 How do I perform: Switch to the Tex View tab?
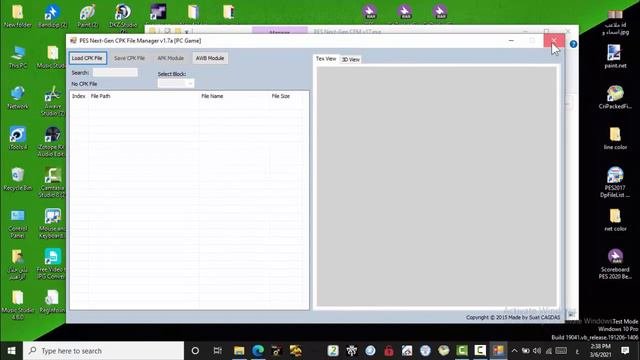[x=326, y=59]
